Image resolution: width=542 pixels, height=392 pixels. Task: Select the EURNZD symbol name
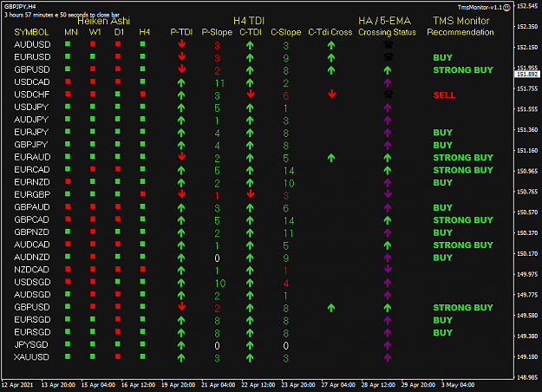tap(32, 182)
